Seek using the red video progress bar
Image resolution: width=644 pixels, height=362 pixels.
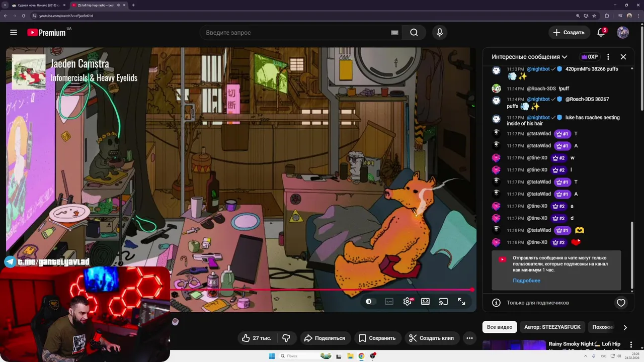(x=322, y=290)
